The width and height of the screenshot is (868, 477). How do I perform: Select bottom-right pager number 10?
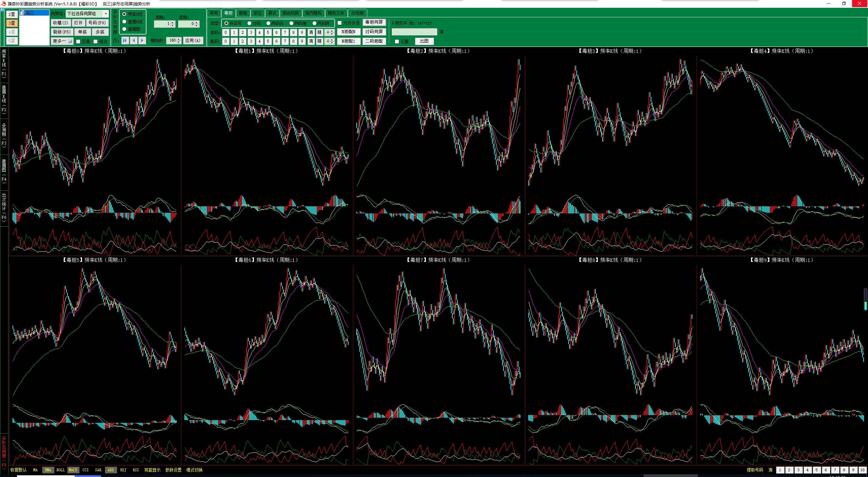[x=863, y=470]
